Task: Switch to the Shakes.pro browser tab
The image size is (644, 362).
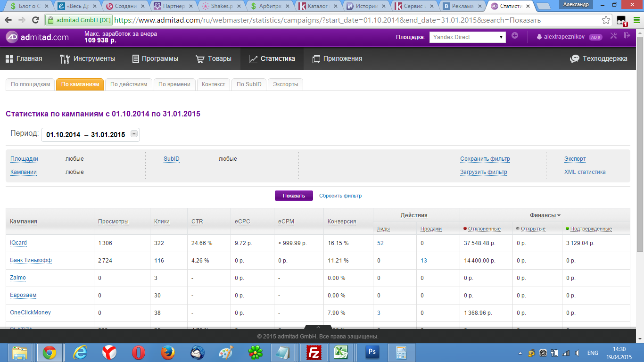Action: pos(221,6)
